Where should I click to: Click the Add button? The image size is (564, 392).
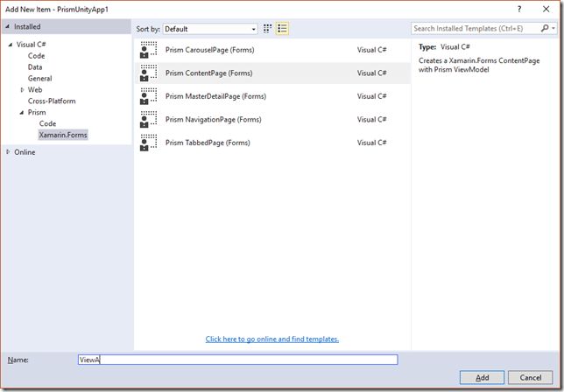482,377
